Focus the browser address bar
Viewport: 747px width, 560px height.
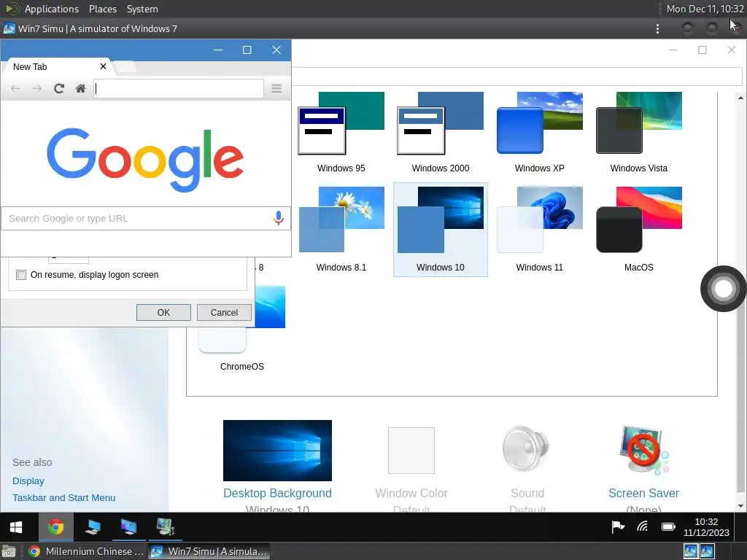click(179, 88)
